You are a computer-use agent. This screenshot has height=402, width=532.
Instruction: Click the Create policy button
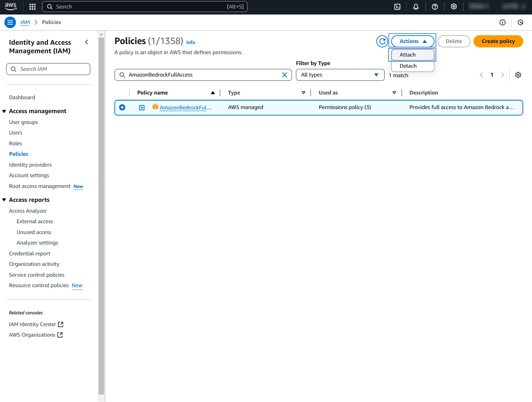pos(498,41)
